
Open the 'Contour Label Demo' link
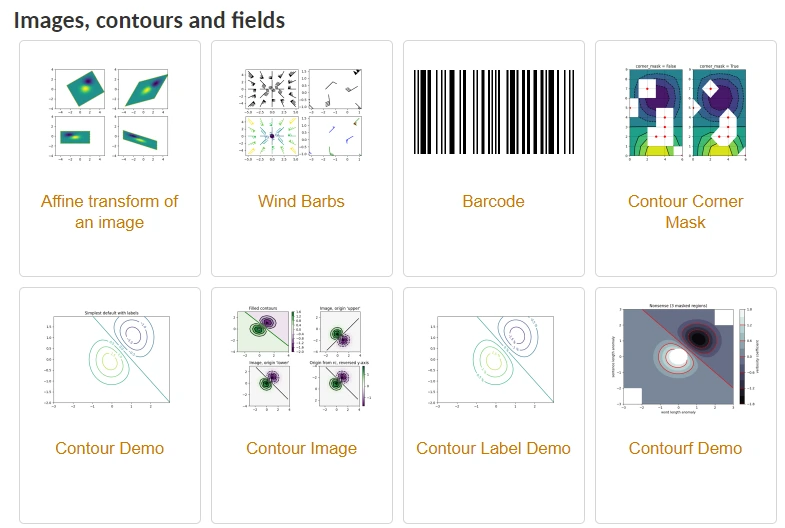(494, 448)
